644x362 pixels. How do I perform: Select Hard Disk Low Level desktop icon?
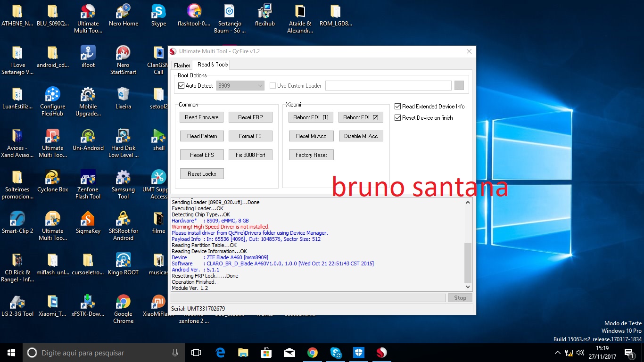point(124,144)
